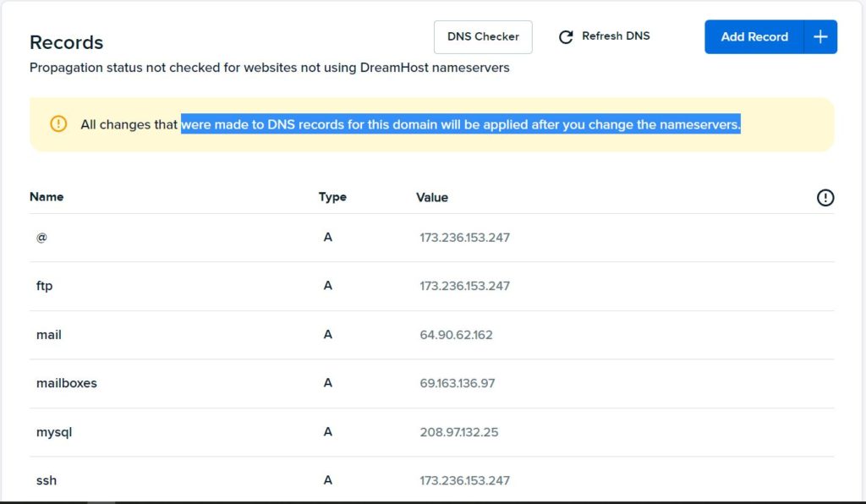Screen dimensions: 866x504
Task: Click the A type of mailboxes record
Action: (x=328, y=383)
